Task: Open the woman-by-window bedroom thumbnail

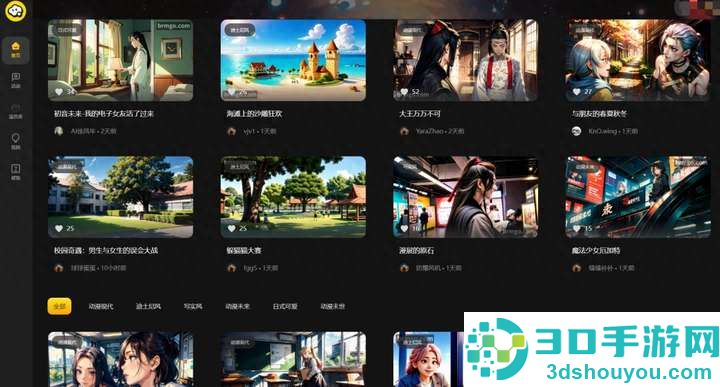Action: (121, 60)
